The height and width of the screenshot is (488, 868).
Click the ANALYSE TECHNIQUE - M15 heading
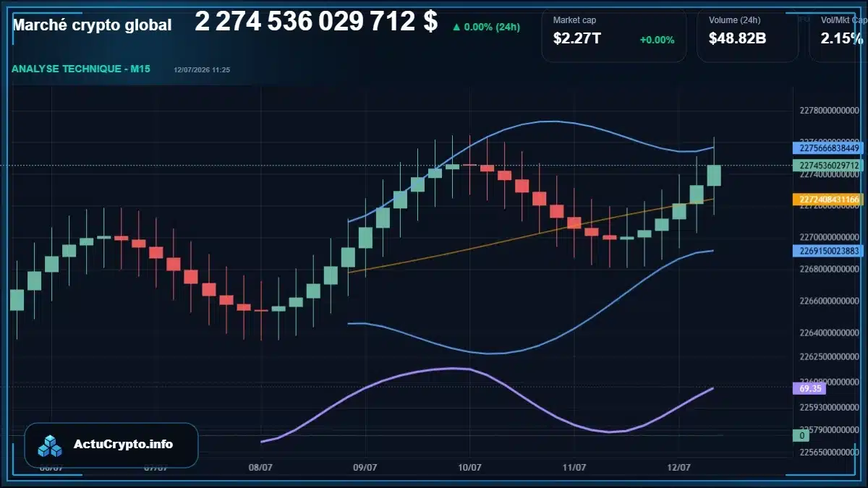tap(80, 69)
